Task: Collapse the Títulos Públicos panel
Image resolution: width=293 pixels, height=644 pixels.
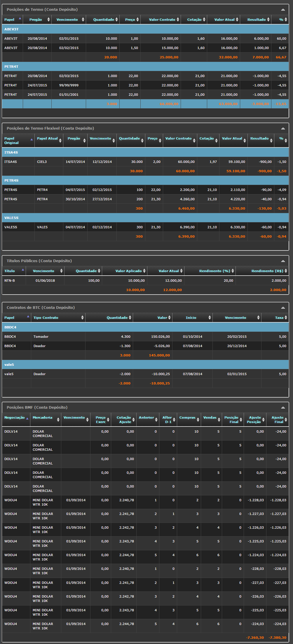Action: tap(283, 261)
